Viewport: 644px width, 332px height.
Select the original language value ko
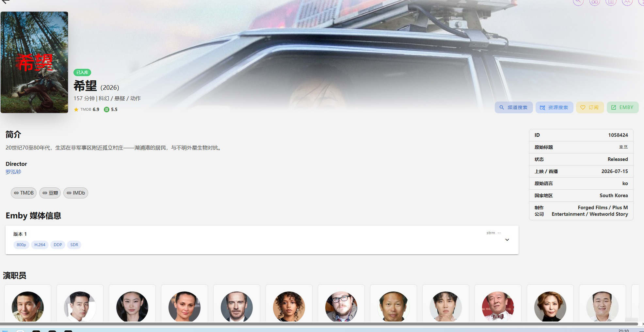click(x=625, y=183)
